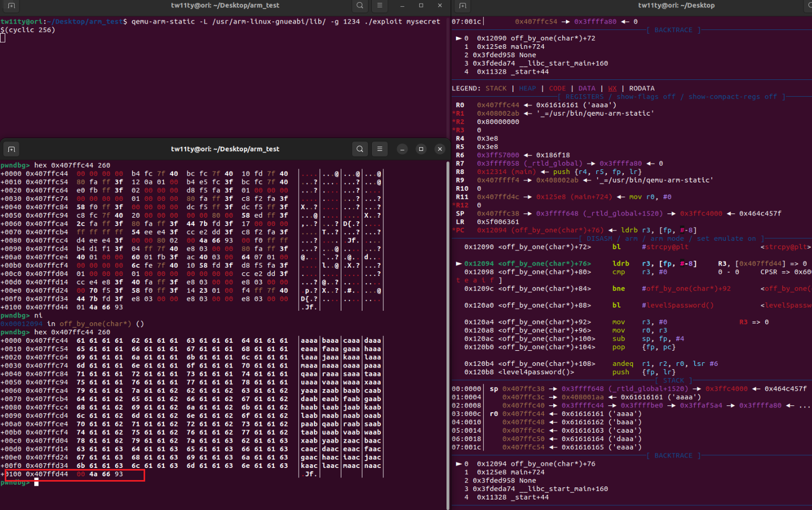Focus the bottom pwndbg prompt cursor
812x510 pixels.
(36, 483)
